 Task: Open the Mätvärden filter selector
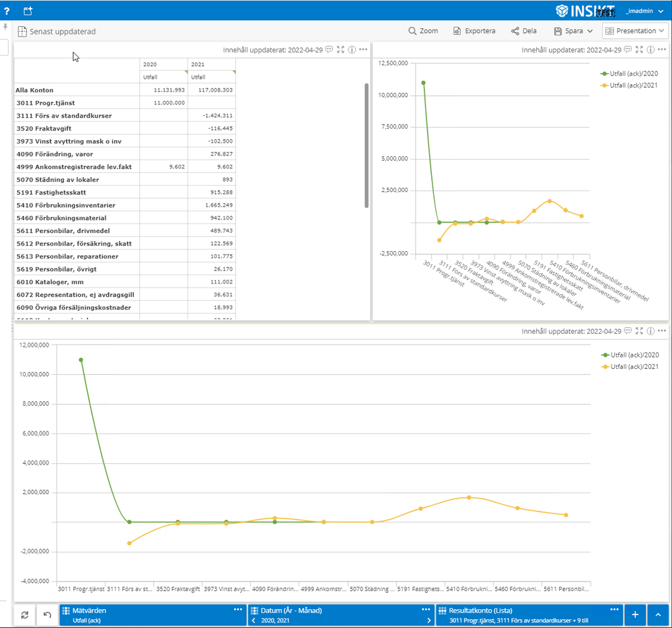pos(153,615)
